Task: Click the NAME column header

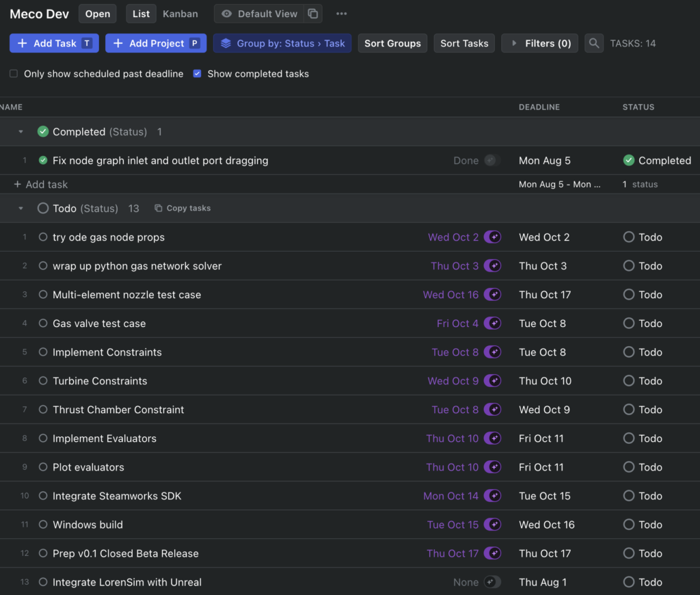Action: coord(11,107)
